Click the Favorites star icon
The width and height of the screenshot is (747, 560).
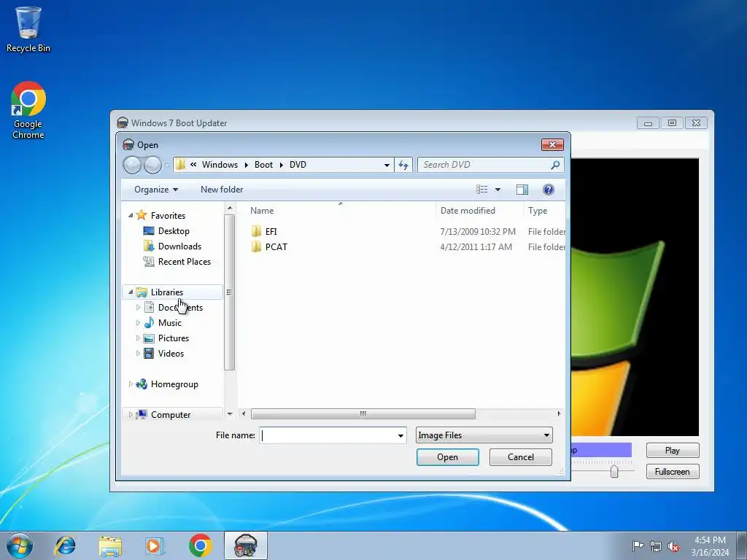pos(141,215)
